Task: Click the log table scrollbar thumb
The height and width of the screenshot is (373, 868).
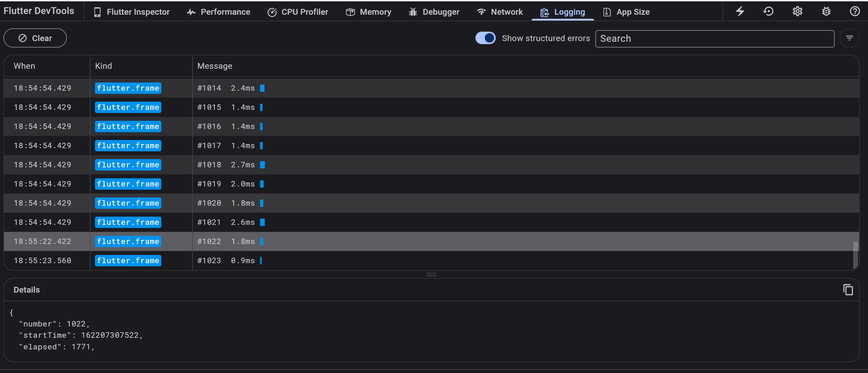Action: click(x=855, y=255)
